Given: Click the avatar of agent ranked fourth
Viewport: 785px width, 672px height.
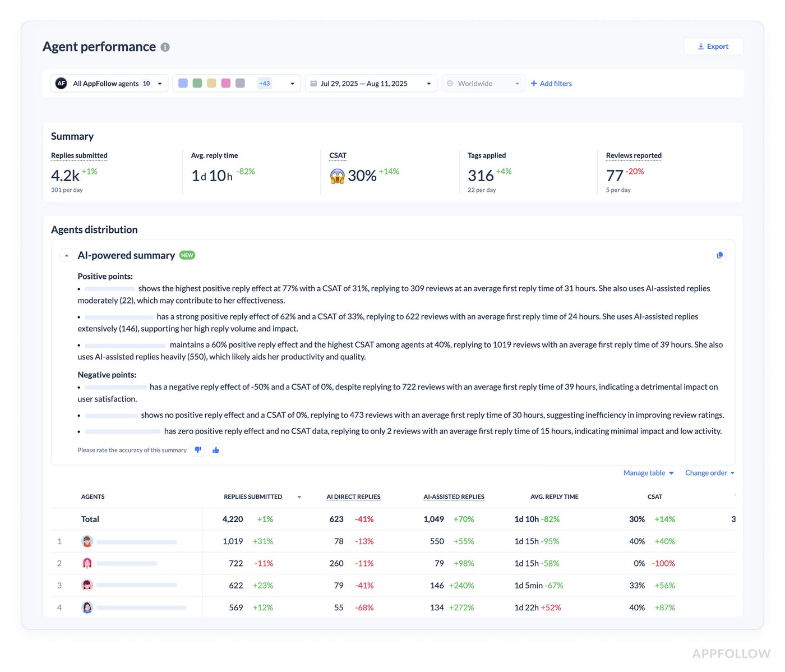Looking at the screenshot, I should click(87, 607).
